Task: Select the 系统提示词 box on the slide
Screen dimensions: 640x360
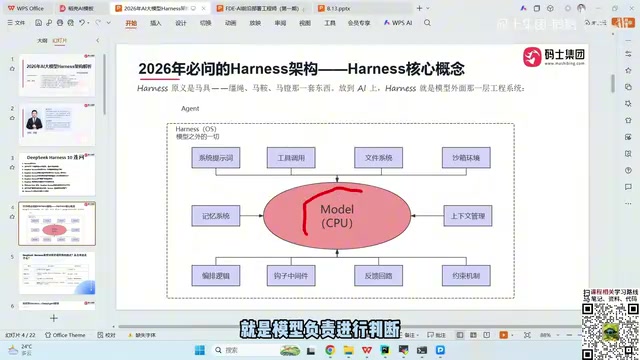Action: click(x=216, y=158)
